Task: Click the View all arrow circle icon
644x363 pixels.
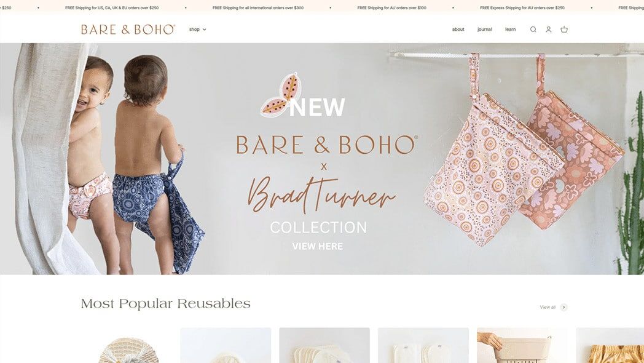Action: point(564,307)
